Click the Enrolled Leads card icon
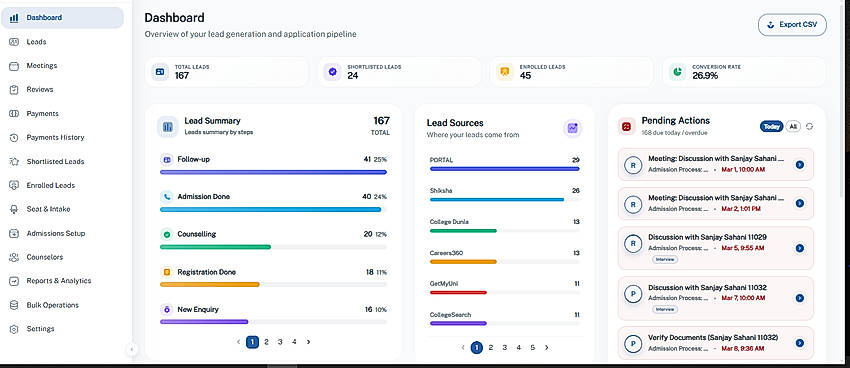850x368 pixels. click(505, 72)
